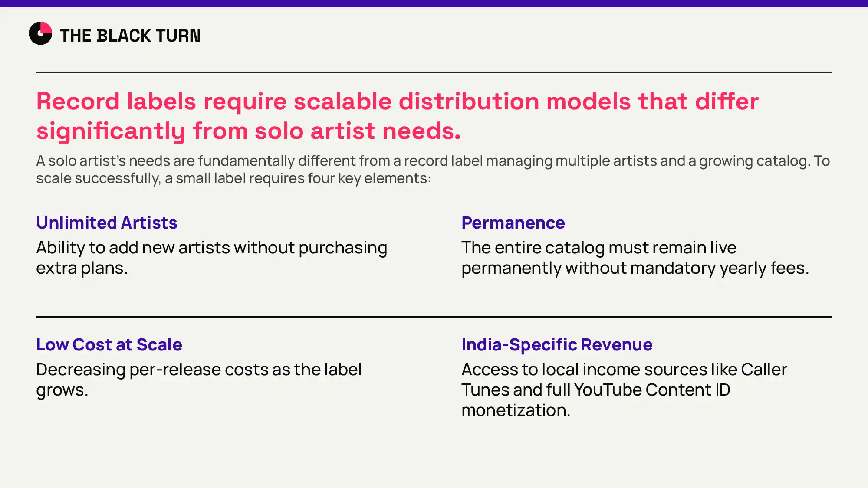Click text 'Decreasing per-release costs as the label'
This screenshot has width=868, height=488.
[199, 370]
